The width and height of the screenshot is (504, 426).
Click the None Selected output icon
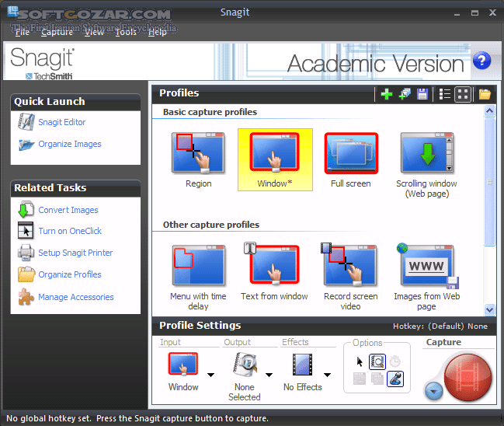pyautogui.click(x=245, y=365)
